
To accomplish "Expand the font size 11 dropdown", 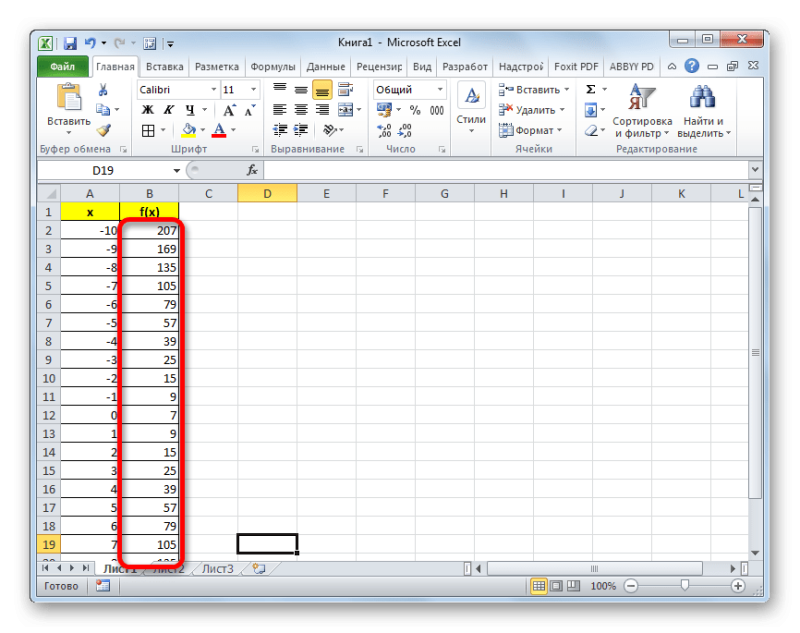I will 253,90.
